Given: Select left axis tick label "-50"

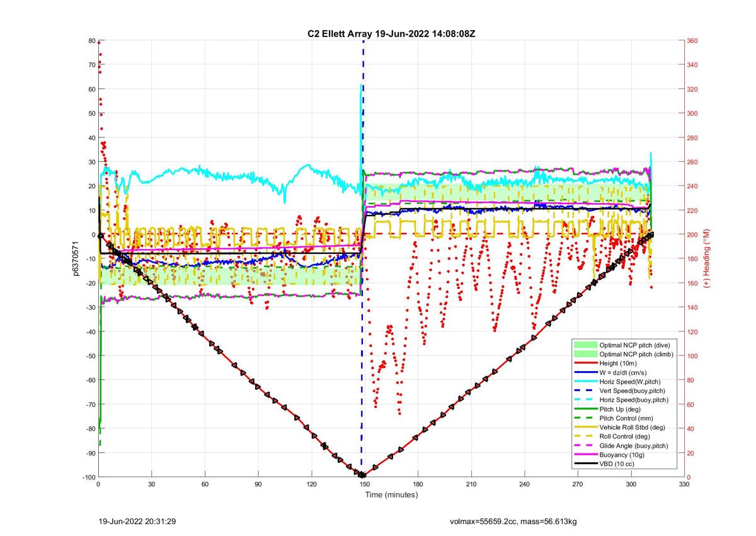Looking at the screenshot, I should coord(89,356).
